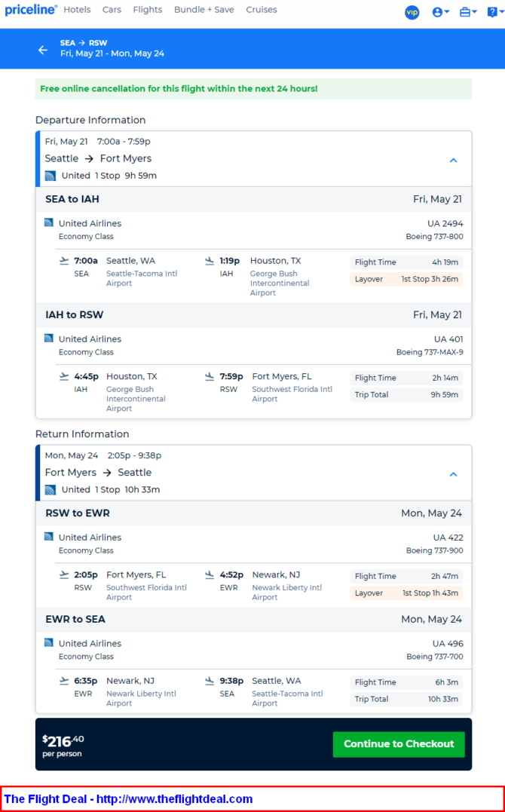Viewport: 505px width, 812px height.
Task: Click flight number UA 401
Action: point(448,339)
